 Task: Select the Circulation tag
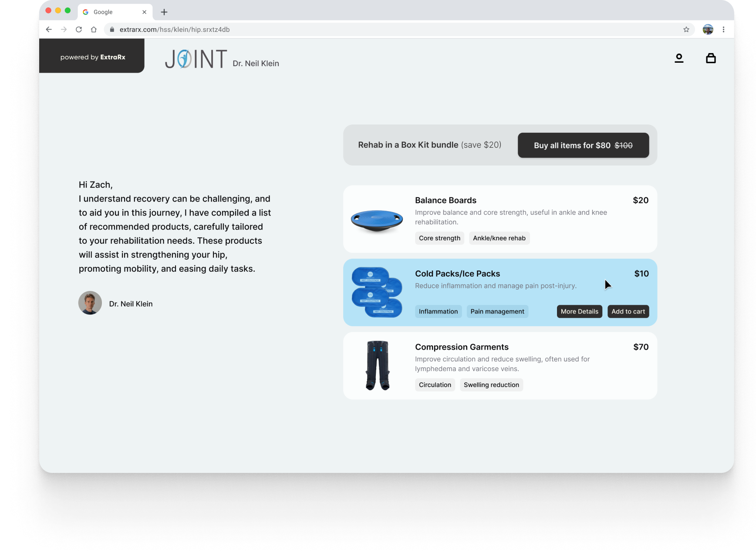[435, 385]
